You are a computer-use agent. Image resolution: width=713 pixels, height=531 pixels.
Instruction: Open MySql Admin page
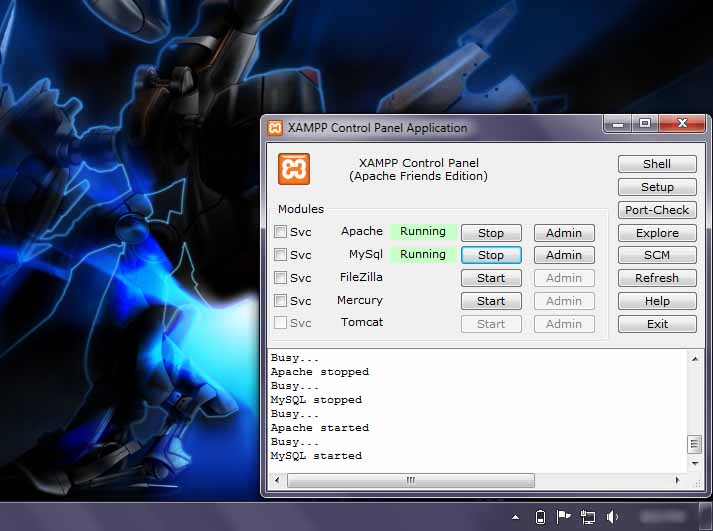[564, 255]
